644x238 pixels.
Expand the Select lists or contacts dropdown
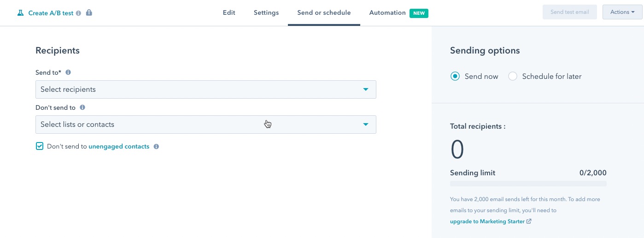click(205, 125)
